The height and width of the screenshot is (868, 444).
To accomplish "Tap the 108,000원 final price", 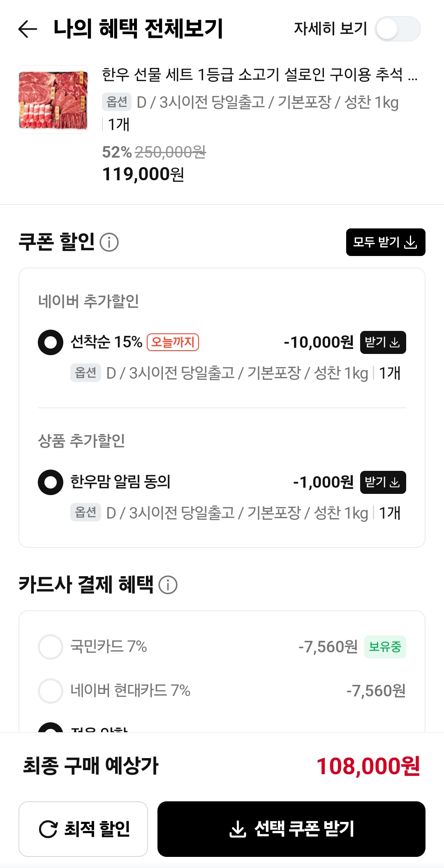I will pyautogui.click(x=368, y=766).
